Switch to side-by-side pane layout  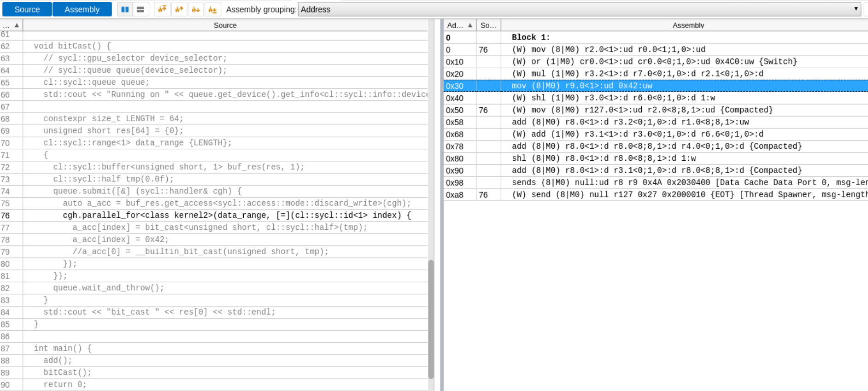(x=125, y=9)
